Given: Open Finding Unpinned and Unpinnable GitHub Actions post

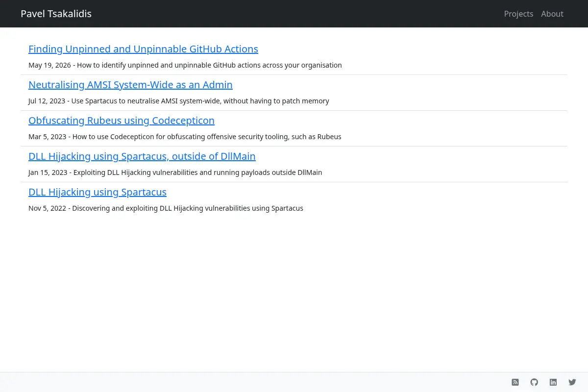Looking at the screenshot, I should [143, 49].
